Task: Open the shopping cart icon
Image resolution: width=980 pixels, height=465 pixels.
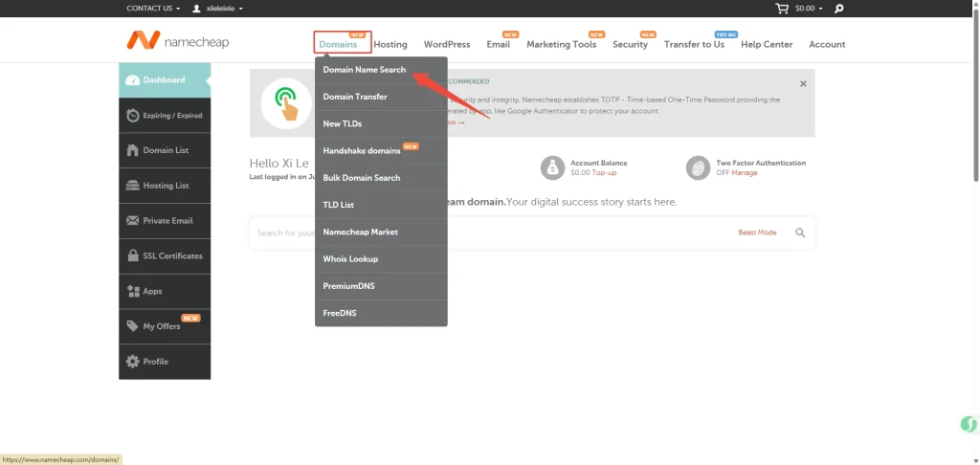Action: (781, 8)
